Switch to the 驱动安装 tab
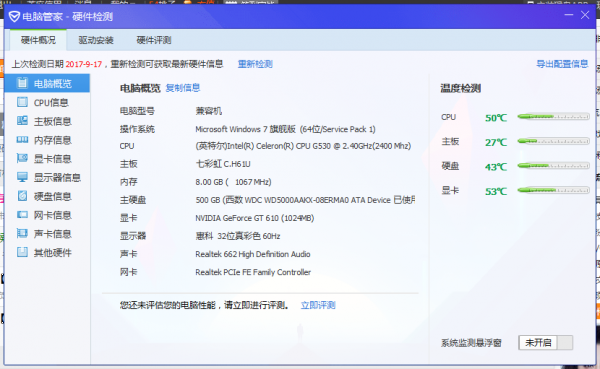This screenshot has width=600, height=369. click(96, 40)
